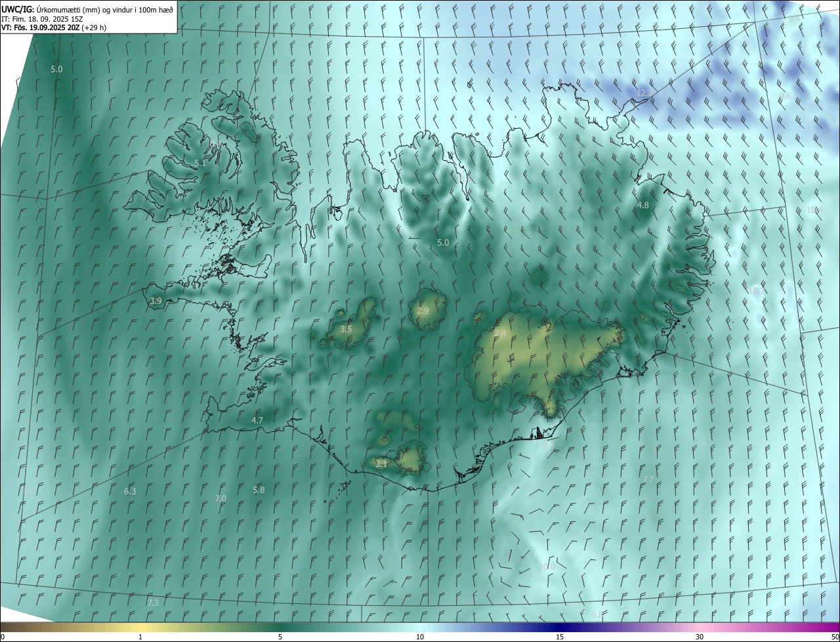
Task: Click the VT: Fös. 19.09.2025 20Z (+29 h) line
Action: [54, 28]
